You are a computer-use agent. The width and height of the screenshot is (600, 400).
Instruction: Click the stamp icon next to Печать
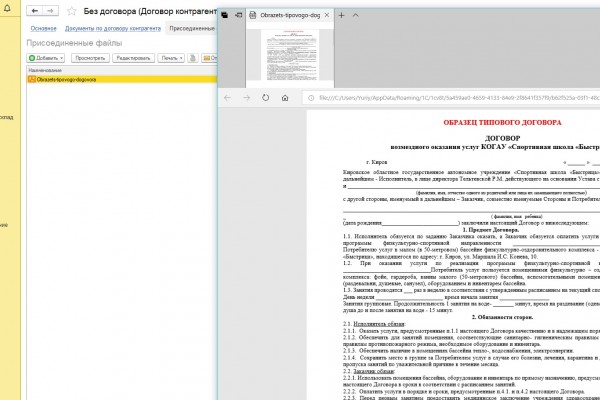[x=192, y=58]
